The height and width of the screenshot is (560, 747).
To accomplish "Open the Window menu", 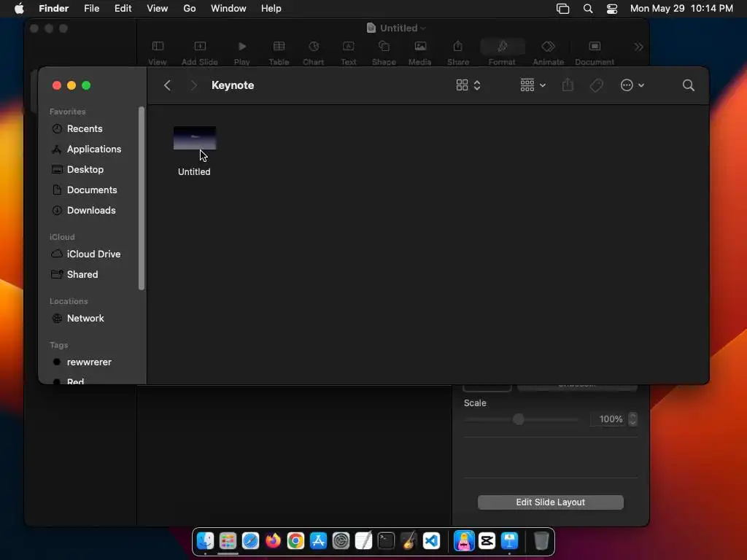I will [228, 9].
